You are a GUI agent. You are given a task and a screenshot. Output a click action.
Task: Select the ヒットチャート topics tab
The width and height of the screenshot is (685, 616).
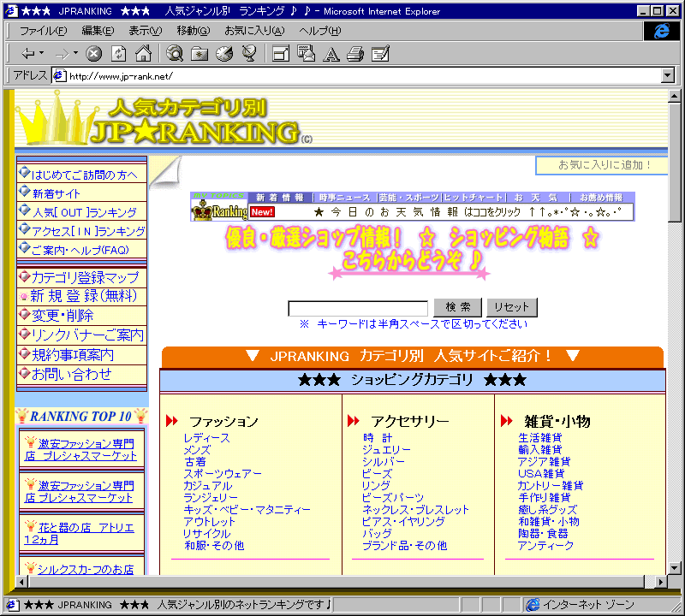tap(474, 198)
